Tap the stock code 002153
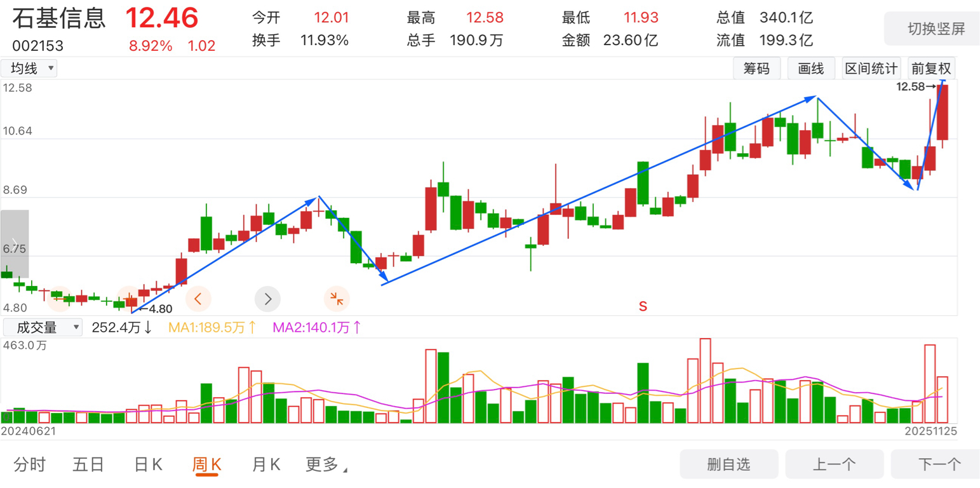The width and height of the screenshot is (980, 488). pos(37,46)
